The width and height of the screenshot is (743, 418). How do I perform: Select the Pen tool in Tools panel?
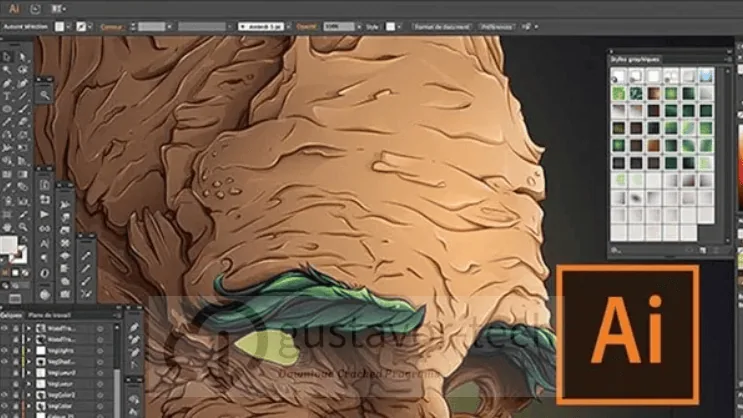pos(7,83)
